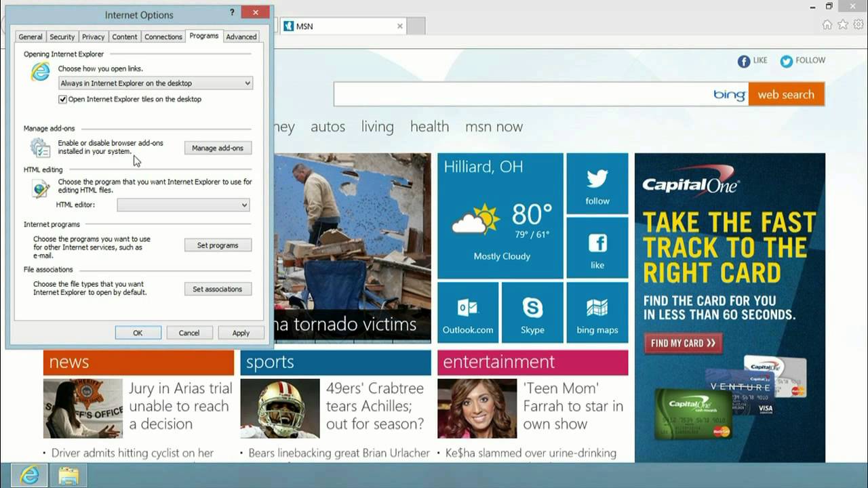Switch to the Advanced tab

click(241, 37)
